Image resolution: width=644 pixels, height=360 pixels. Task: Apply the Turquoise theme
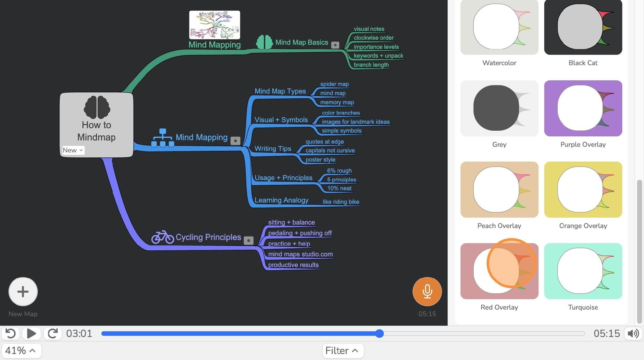pyautogui.click(x=583, y=271)
